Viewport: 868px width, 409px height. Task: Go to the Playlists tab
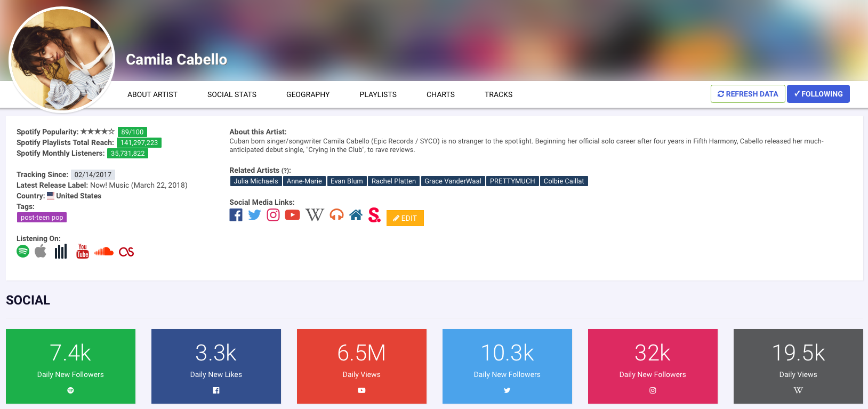(378, 94)
